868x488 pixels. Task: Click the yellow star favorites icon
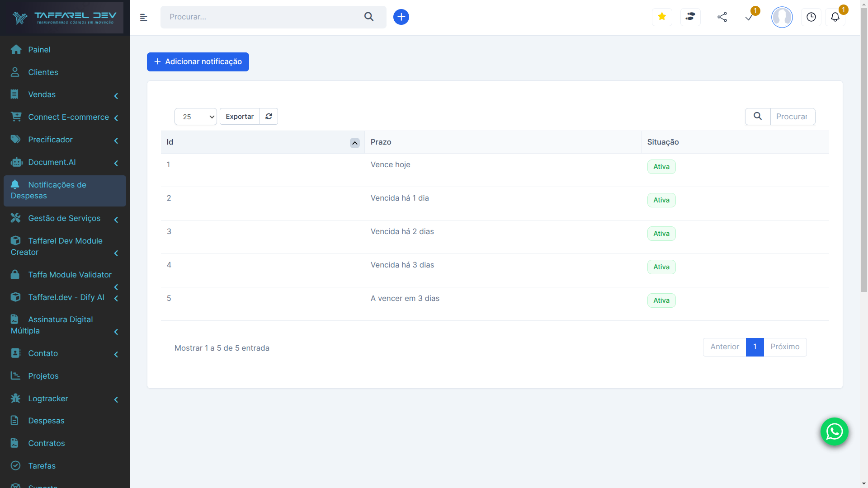(x=662, y=17)
